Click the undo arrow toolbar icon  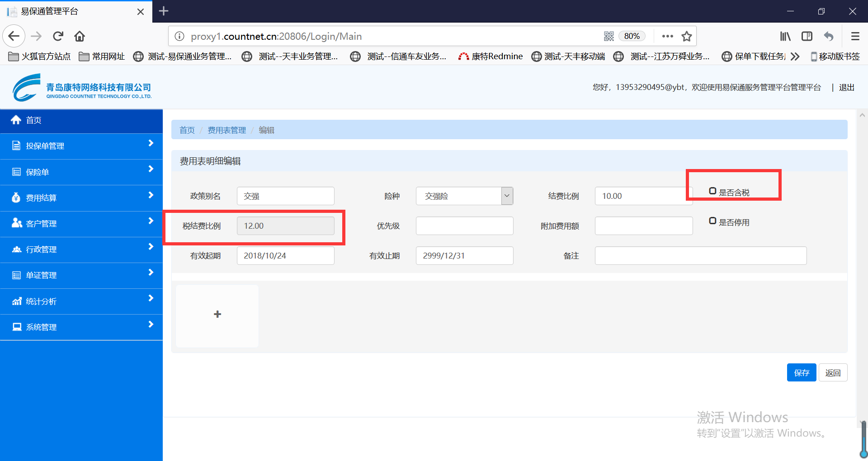click(829, 36)
